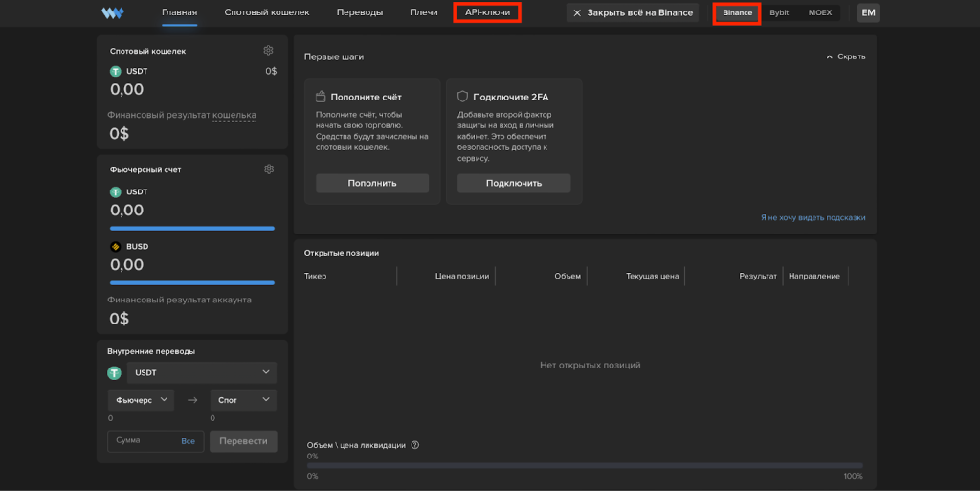Screen dimensions: 980x491
Task: Click the USDT futures balance progress bar
Action: [192, 228]
